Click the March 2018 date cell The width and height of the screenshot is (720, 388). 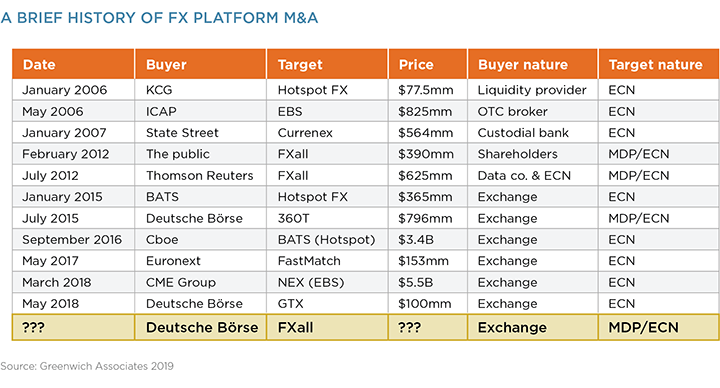pyautogui.click(x=73, y=282)
